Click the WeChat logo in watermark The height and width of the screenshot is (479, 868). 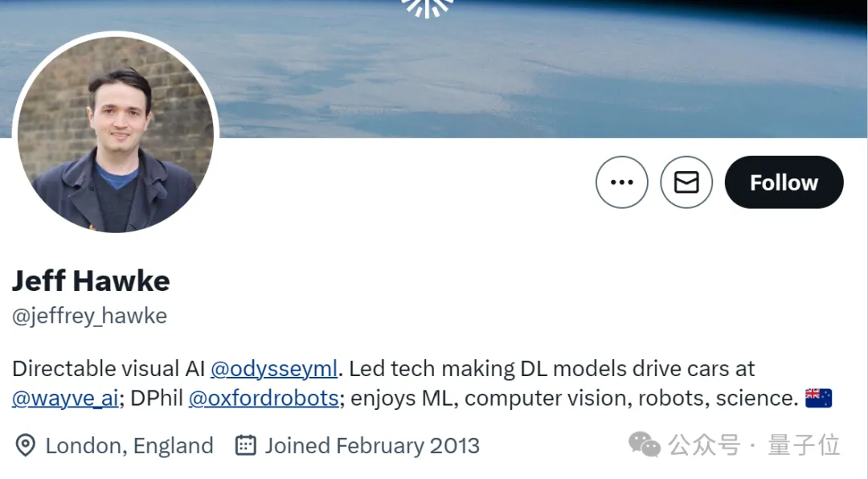(645, 444)
